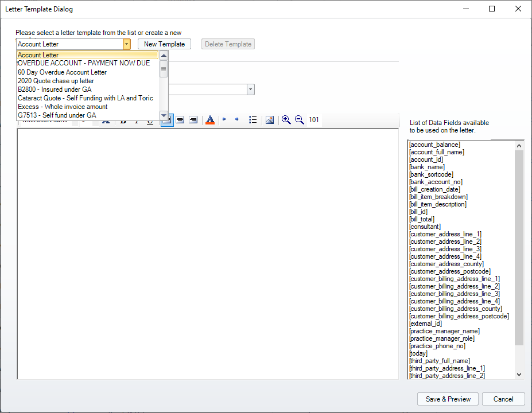Cancel the Letter Template dialog
The height and width of the screenshot is (413, 532).
pos(503,399)
